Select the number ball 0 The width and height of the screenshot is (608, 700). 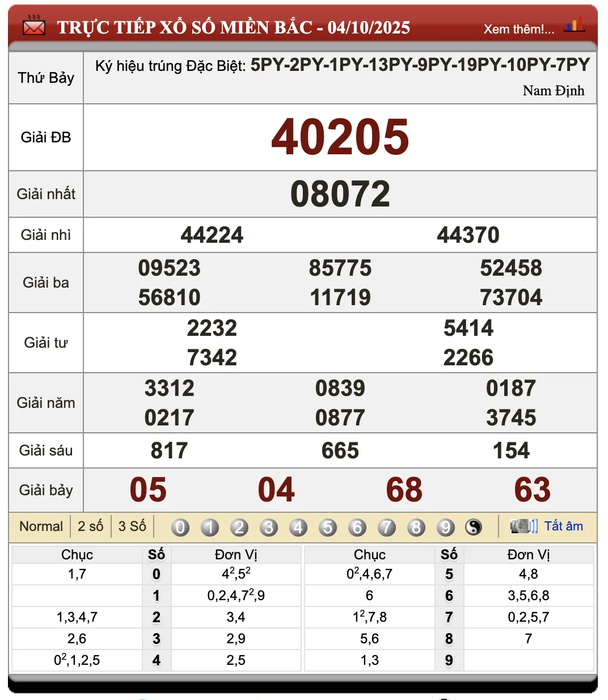tap(180, 527)
